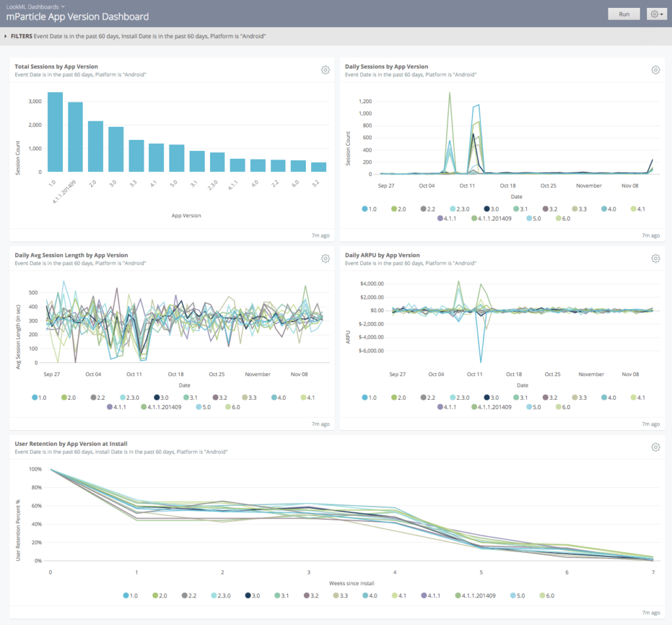This screenshot has height=625, width=672.
Task: Open Daily ARPU tile gear settings
Action: tap(656, 259)
